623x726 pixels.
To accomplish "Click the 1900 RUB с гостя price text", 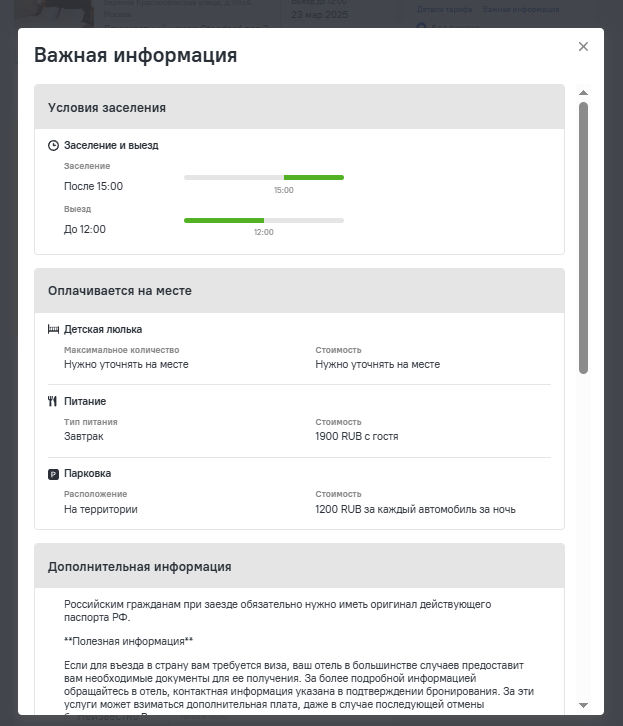I will (357, 437).
